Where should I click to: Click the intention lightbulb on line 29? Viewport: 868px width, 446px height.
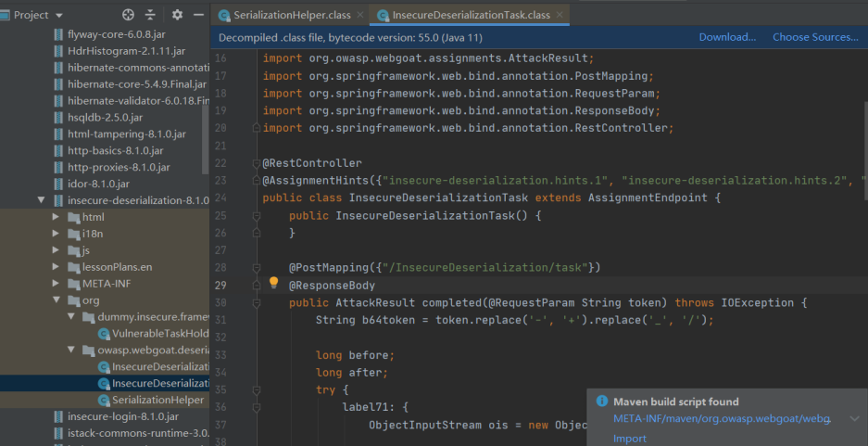274,284
